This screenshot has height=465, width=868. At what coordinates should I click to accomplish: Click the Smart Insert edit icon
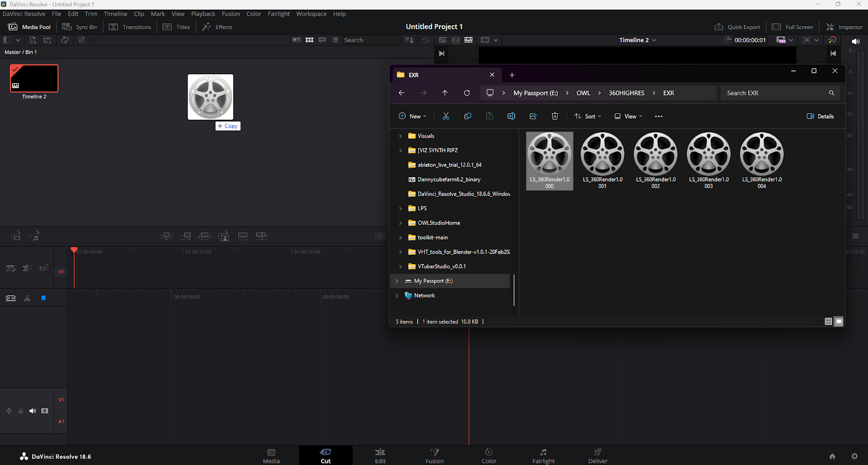167,236
